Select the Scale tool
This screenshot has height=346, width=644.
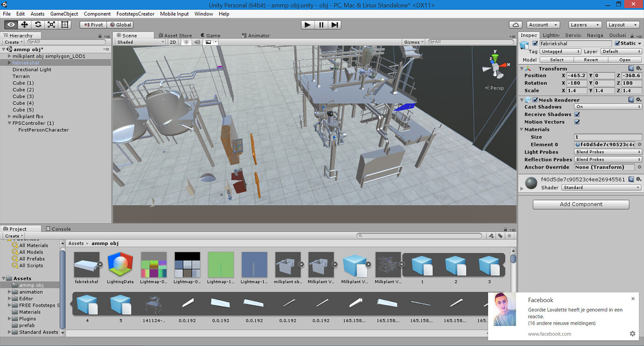50,24
